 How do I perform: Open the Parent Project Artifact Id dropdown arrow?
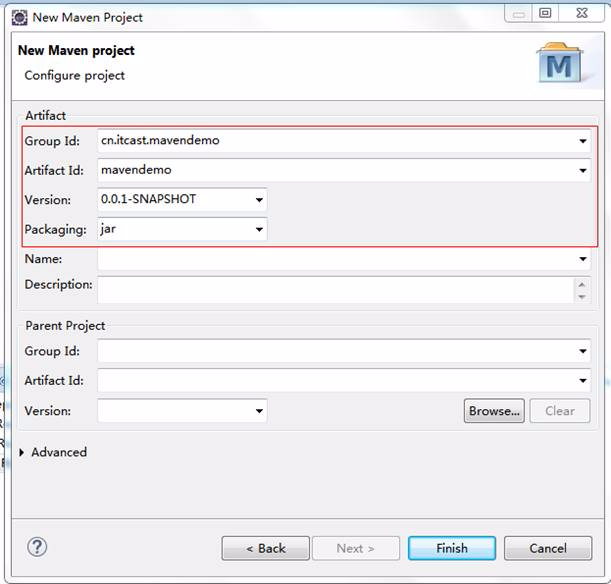tap(583, 381)
